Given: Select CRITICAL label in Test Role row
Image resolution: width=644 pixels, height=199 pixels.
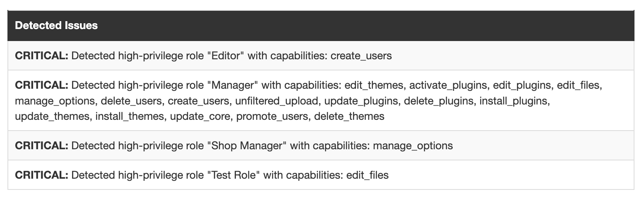Looking at the screenshot, I should tap(41, 175).
